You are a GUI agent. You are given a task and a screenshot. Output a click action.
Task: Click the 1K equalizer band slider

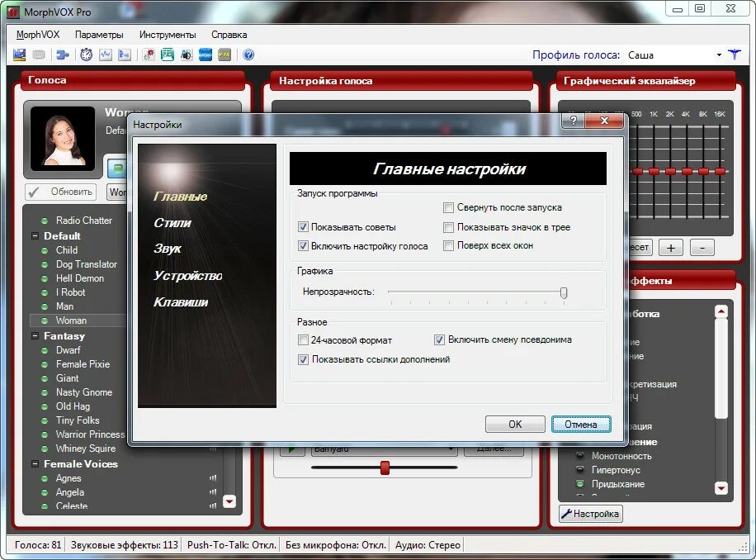(654, 171)
